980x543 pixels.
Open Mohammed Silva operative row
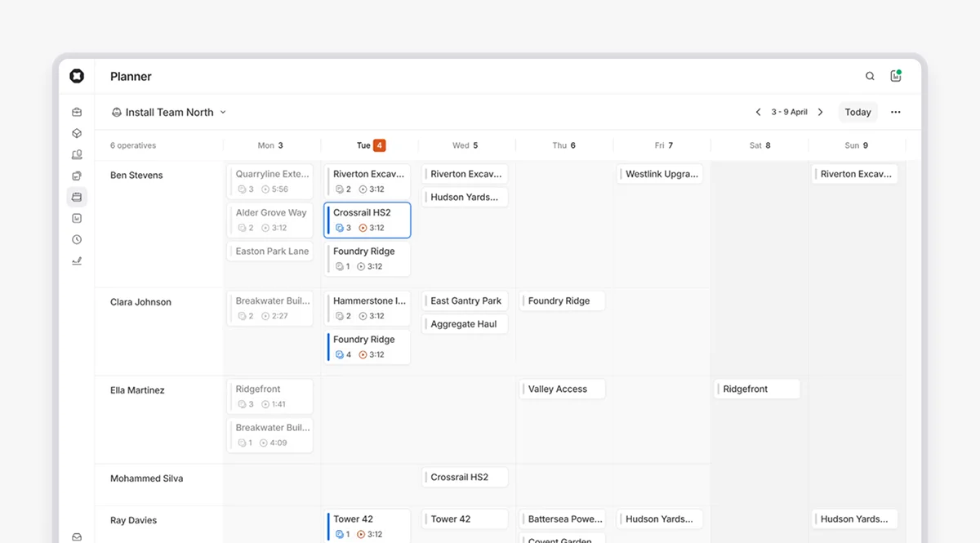[146, 478]
